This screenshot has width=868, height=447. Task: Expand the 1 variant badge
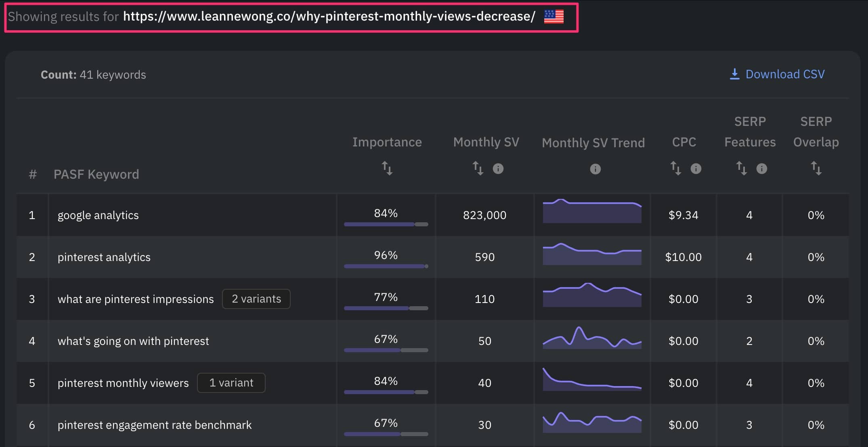231,383
